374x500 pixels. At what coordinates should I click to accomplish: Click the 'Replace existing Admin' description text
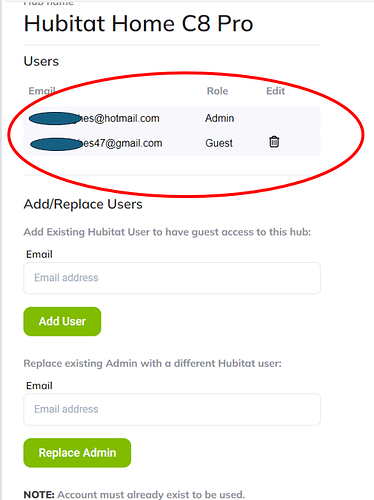[x=152, y=363]
